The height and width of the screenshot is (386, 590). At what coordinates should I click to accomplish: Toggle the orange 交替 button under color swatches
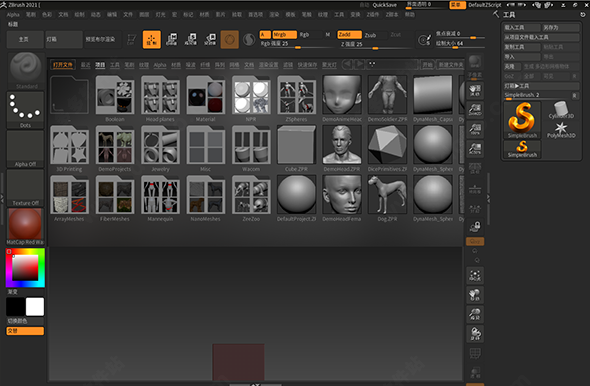coord(25,331)
